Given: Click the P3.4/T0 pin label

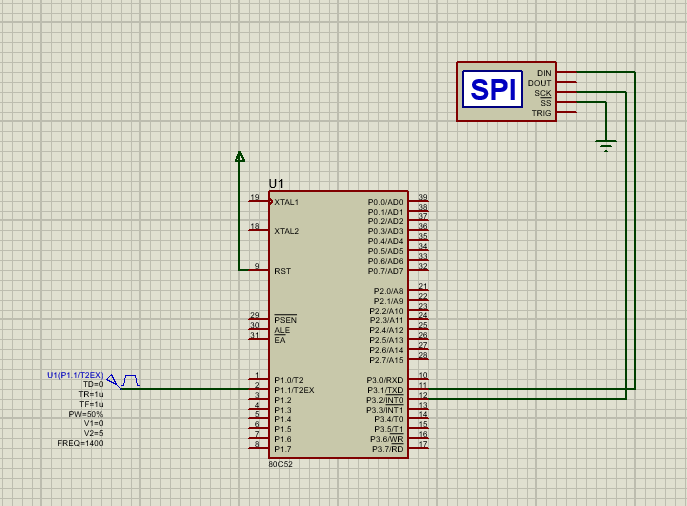Looking at the screenshot, I should [389, 419].
